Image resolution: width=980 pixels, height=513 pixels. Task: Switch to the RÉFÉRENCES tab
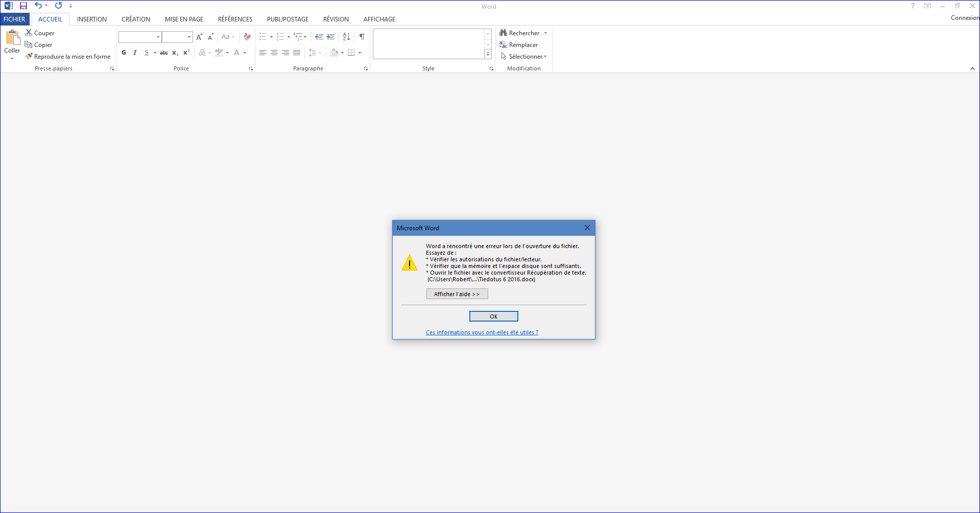coord(235,19)
